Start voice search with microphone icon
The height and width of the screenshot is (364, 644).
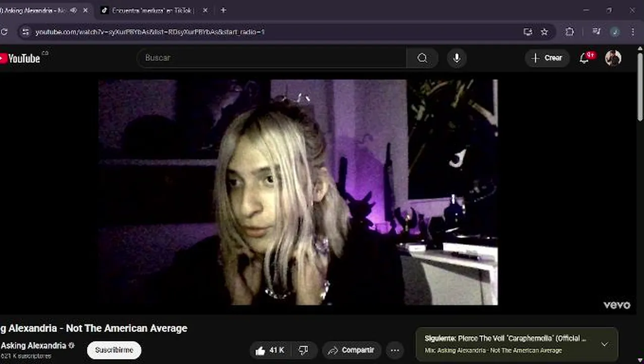[x=457, y=58]
